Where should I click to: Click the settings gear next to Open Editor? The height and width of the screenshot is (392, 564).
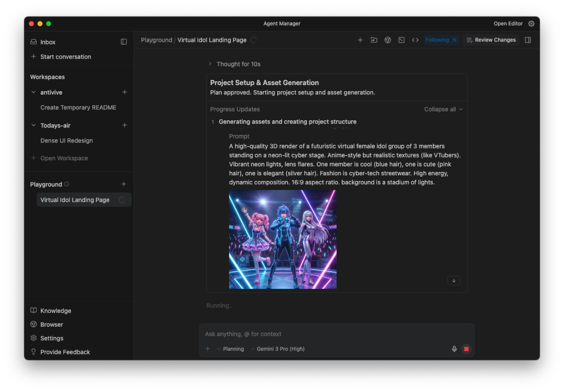[x=532, y=24]
